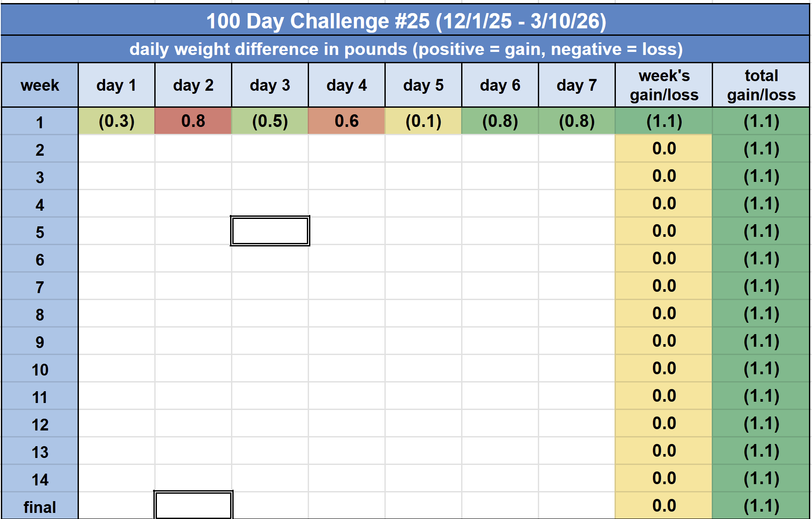Select the outlined day 2 cell in final row

tap(193, 505)
